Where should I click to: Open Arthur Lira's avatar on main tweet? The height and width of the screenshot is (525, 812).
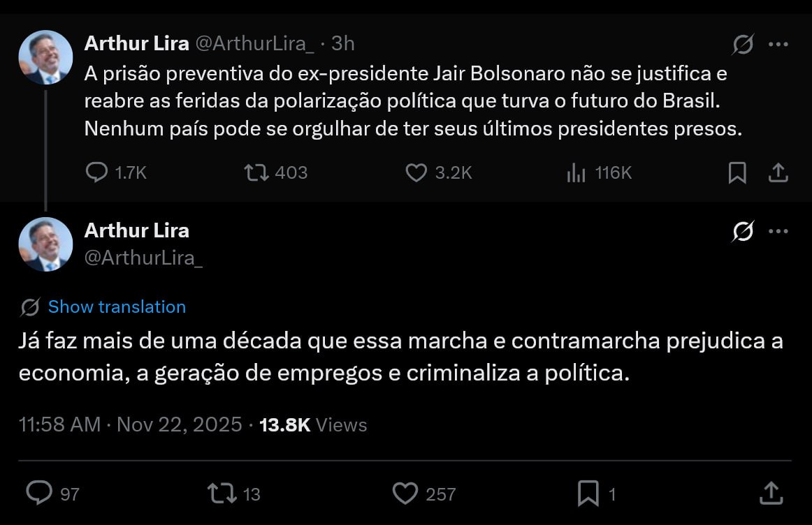pyautogui.click(x=46, y=244)
